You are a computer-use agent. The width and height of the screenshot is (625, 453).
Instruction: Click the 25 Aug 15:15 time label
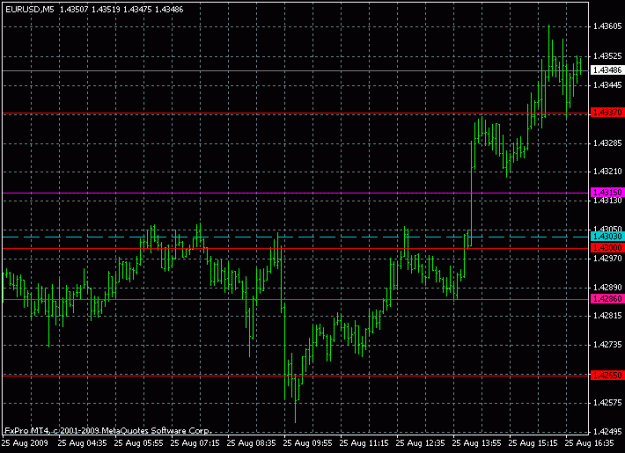tap(533, 443)
